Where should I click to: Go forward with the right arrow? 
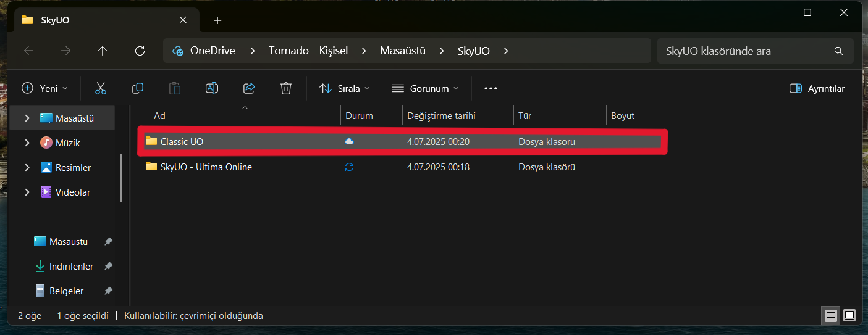tap(65, 51)
